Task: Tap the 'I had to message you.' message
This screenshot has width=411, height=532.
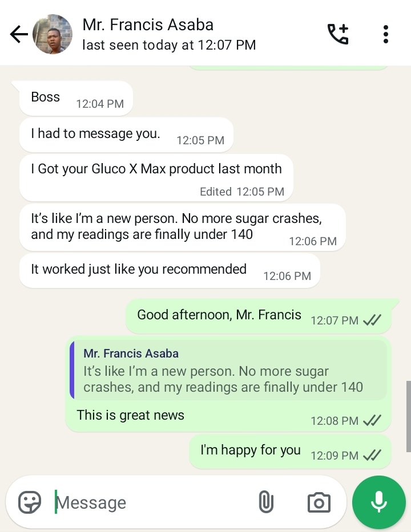Action: tap(96, 134)
